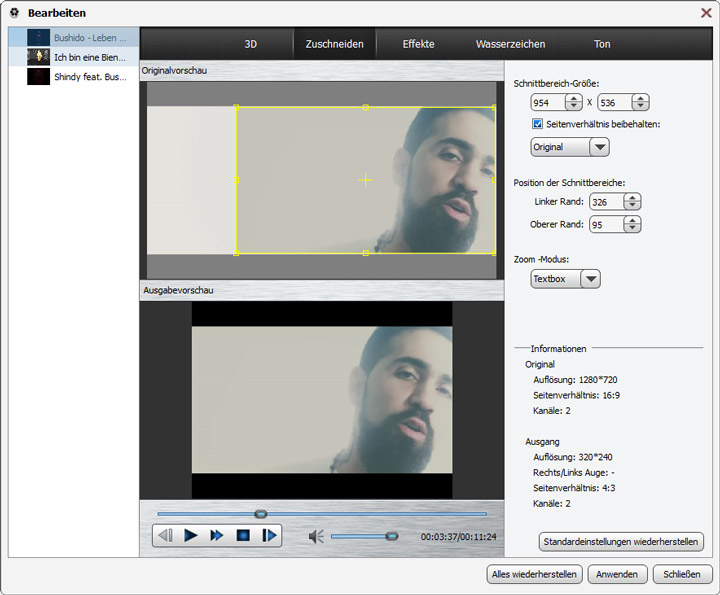
Task: Play the video preview
Action: coord(191,535)
